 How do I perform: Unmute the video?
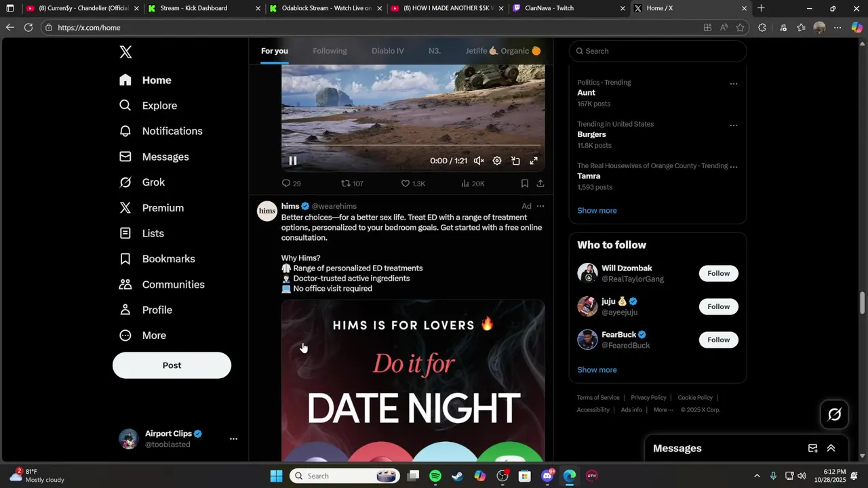click(x=479, y=161)
